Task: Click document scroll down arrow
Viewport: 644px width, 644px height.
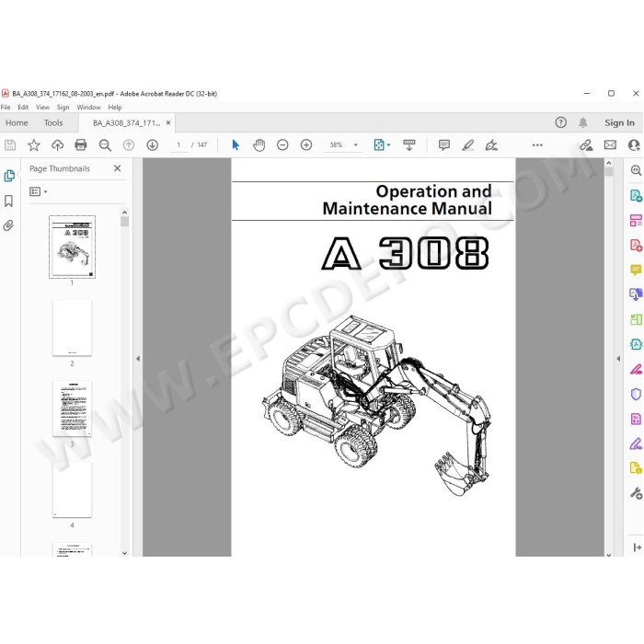Action: pyautogui.click(x=609, y=555)
